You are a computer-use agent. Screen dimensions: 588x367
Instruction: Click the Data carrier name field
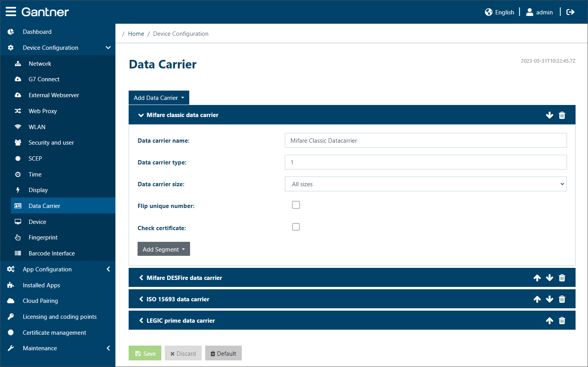point(426,140)
